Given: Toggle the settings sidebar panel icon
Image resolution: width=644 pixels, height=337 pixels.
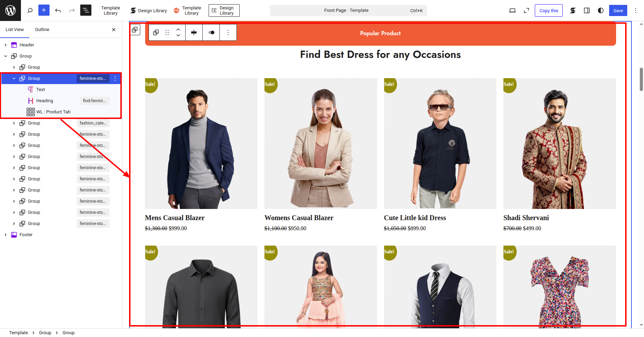Looking at the screenshot, I should click(x=587, y=10).
